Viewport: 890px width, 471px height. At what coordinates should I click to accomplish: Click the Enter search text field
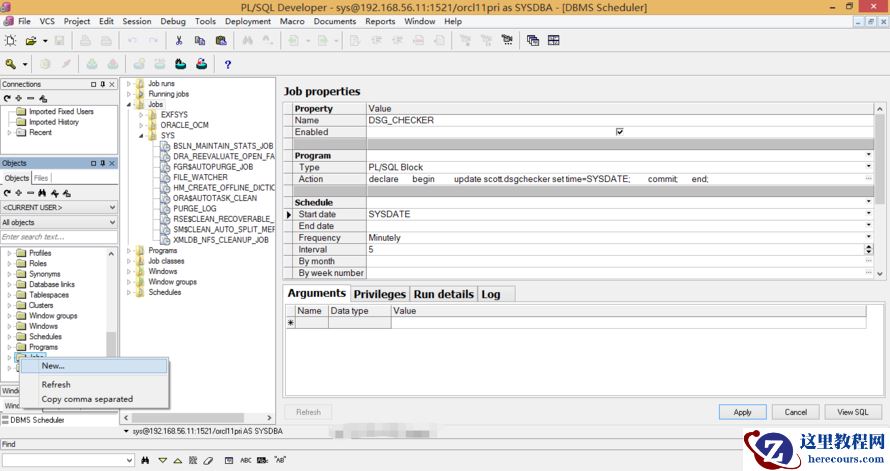point(59,237)
